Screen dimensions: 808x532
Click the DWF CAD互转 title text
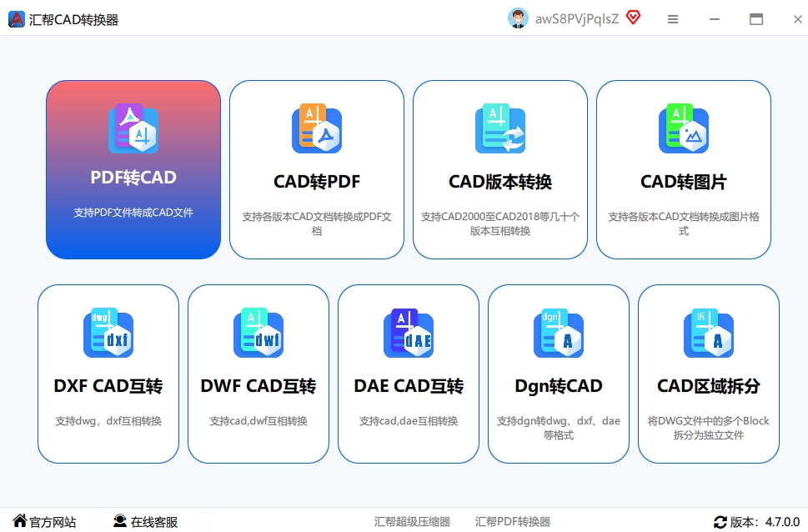(x=258, y=385)
